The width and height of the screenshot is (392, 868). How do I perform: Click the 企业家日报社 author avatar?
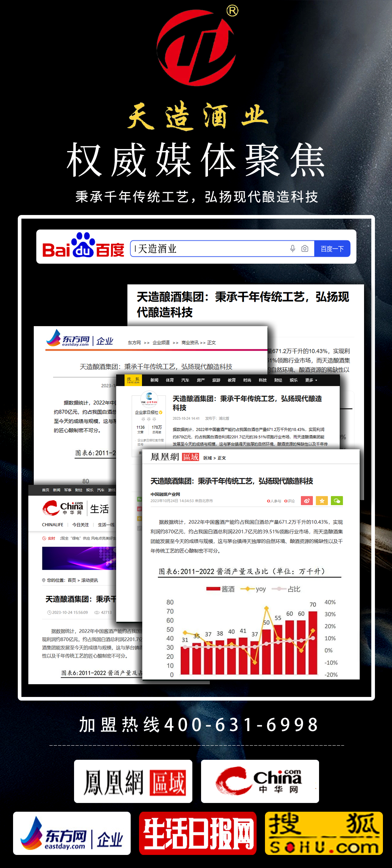tap(149, 399)
